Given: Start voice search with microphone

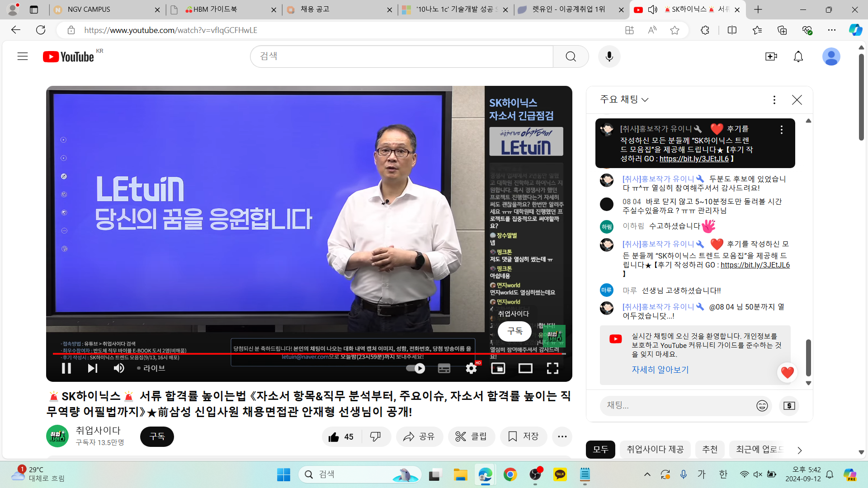Looking at the screenshot, I should (x=609, y=56).
